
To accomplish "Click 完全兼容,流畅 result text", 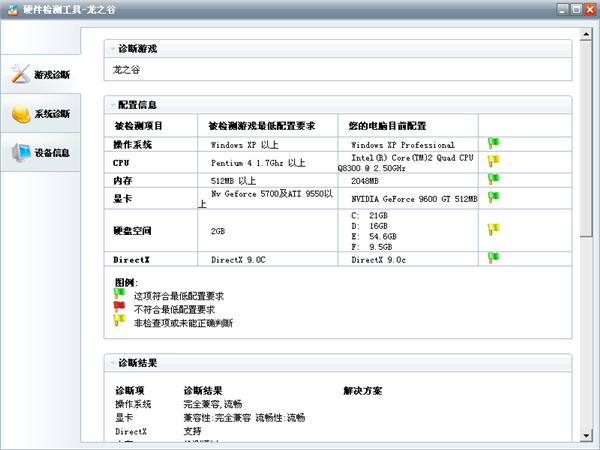I will tap(212, 404).
